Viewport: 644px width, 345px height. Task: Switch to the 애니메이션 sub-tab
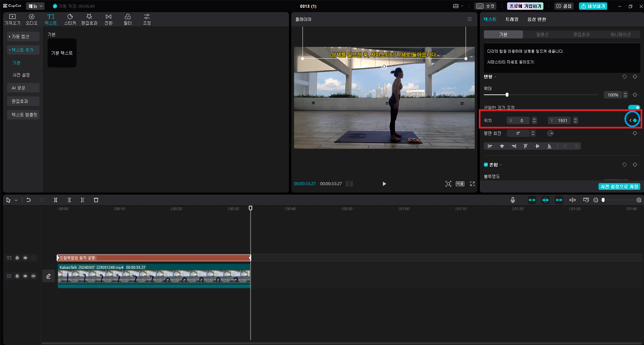[x=620, y=34]
